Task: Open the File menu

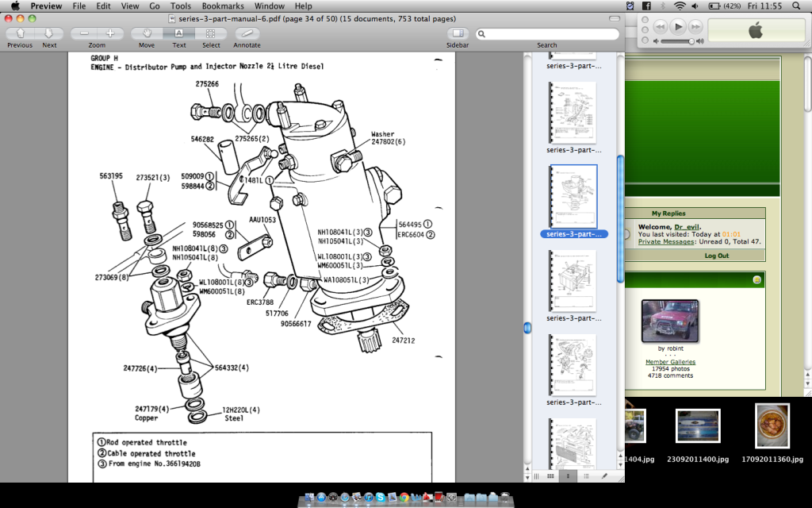Action: pyautogui.click(x=79, y=6)
